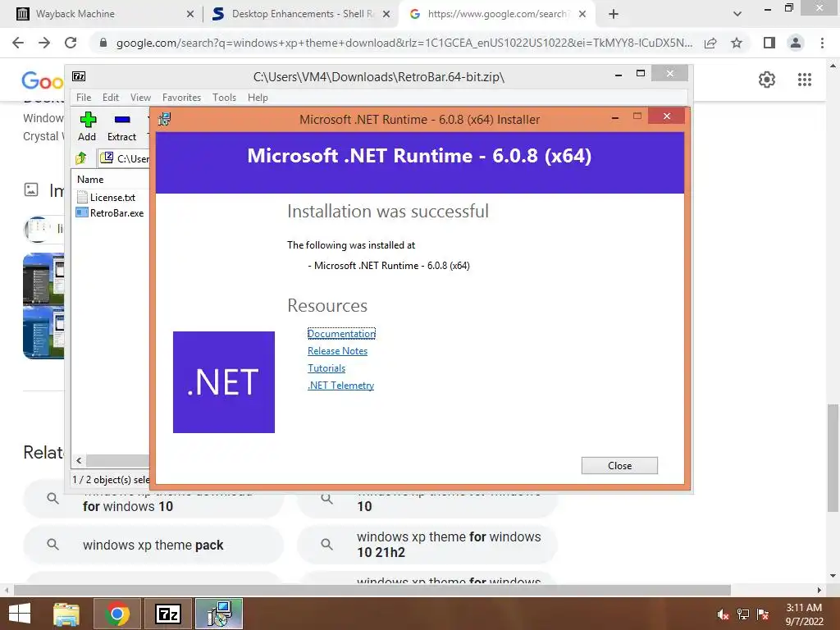Click Chrome vertical scrollbar thumb

click(x=832, y=458)
